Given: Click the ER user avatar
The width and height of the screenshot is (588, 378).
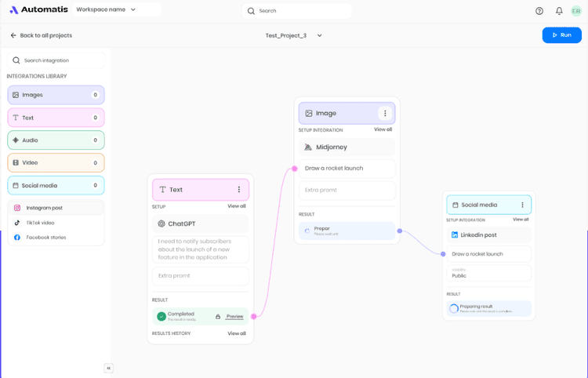Looking at the screenshot, I should tap(576, 11).
